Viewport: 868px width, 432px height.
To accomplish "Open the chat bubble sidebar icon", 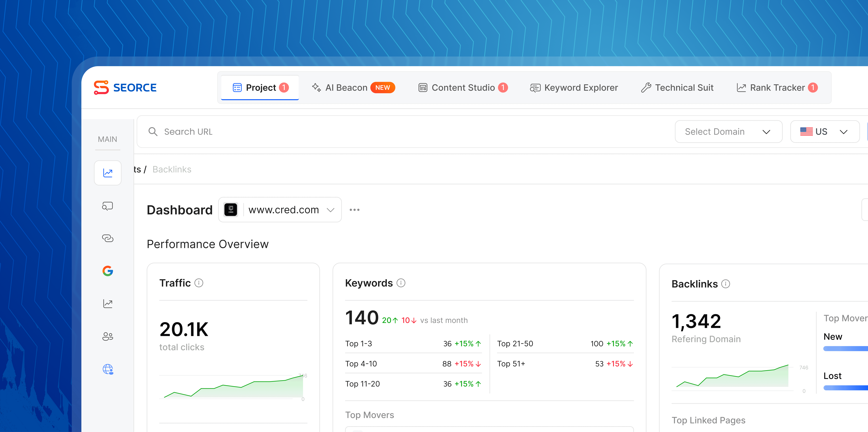I will click(x=107, y=206).
